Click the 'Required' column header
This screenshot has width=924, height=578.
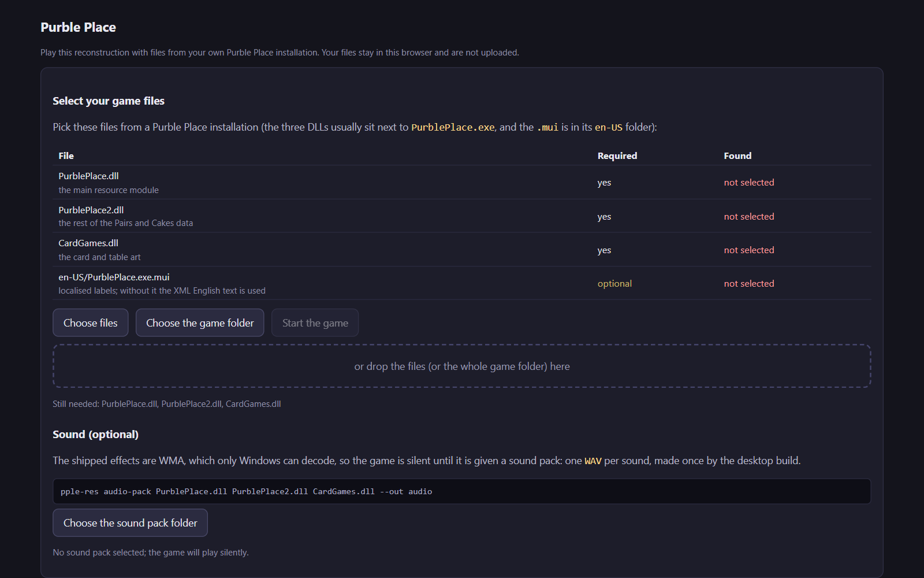tap(617, 155)
